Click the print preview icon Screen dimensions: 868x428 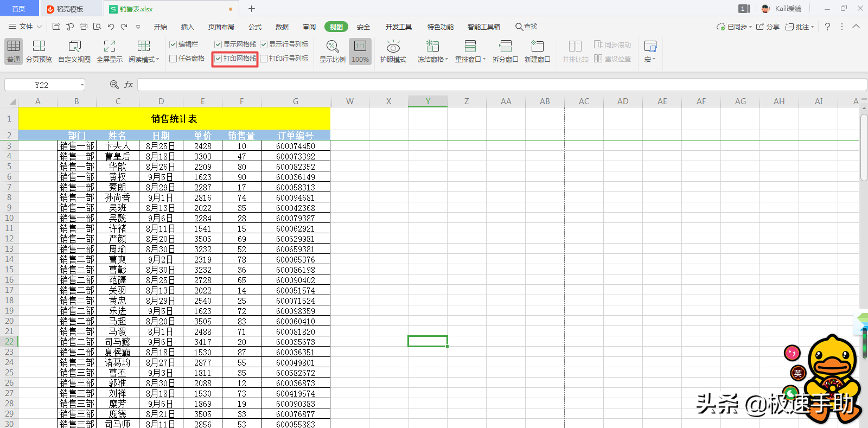click(x=97, y=27)
